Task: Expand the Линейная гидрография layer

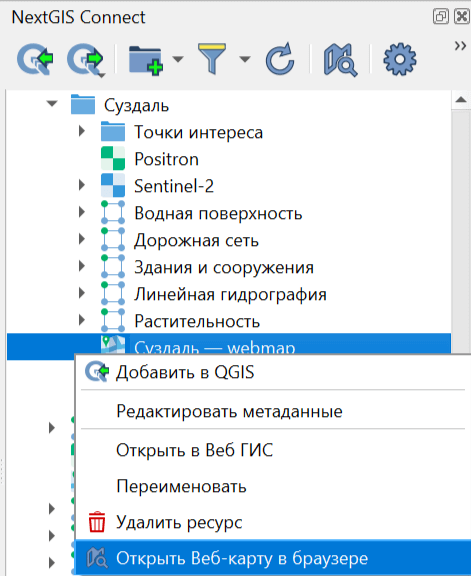Action: [82, 293]
